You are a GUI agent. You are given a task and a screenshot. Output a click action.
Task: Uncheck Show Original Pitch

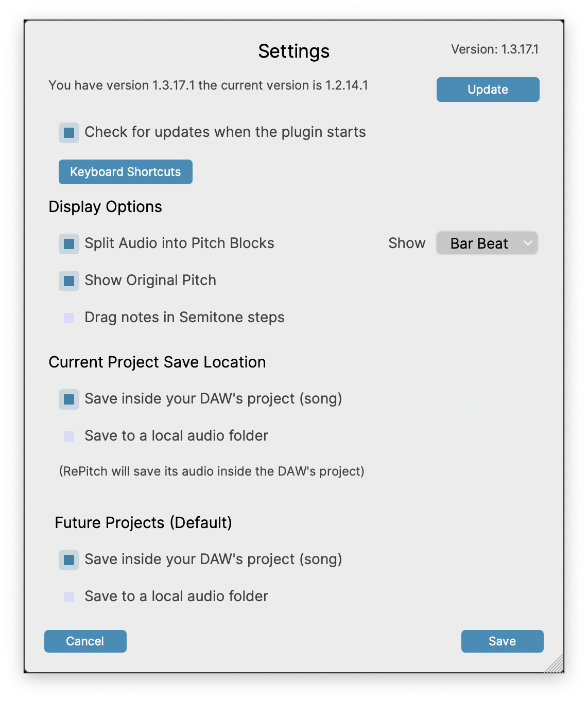[x=69, y=281]
